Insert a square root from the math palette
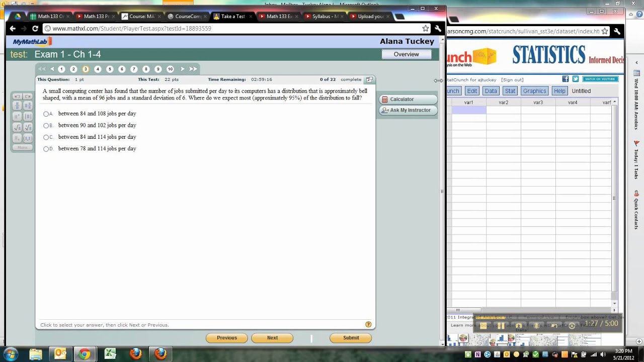Viewport: 644px width, 362px height. tap(17, 128)
